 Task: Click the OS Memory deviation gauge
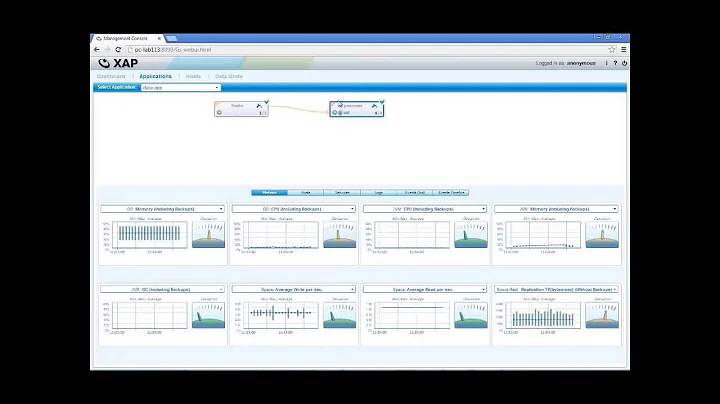[208, 235]
